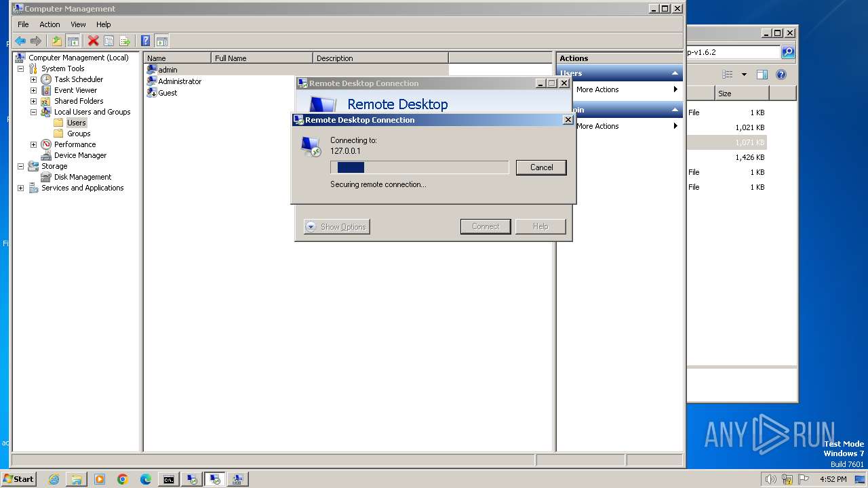Expand the Task Scheduler tree node
This screenshot has height=488, width=868.
33,79
